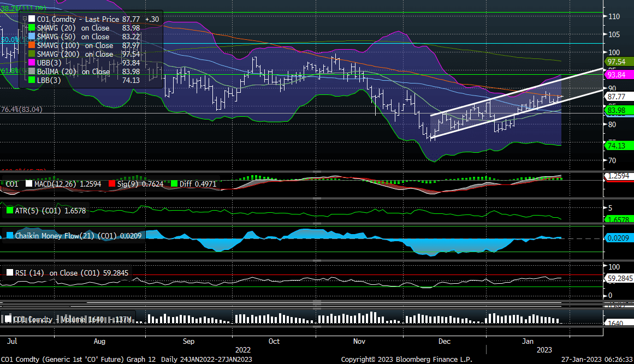
Task: Click the 'Copyright© 2023 Bloomberg Finance L.P.' text
Action: 406,359
